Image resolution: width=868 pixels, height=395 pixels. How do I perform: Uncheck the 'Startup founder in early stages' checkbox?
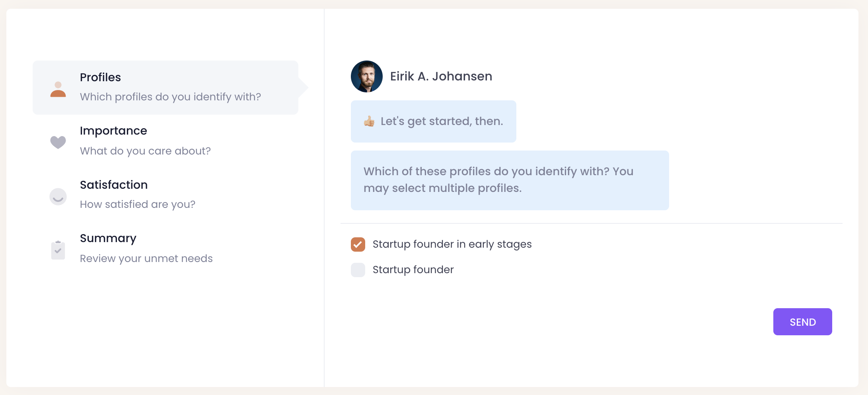tap(358, 244)
